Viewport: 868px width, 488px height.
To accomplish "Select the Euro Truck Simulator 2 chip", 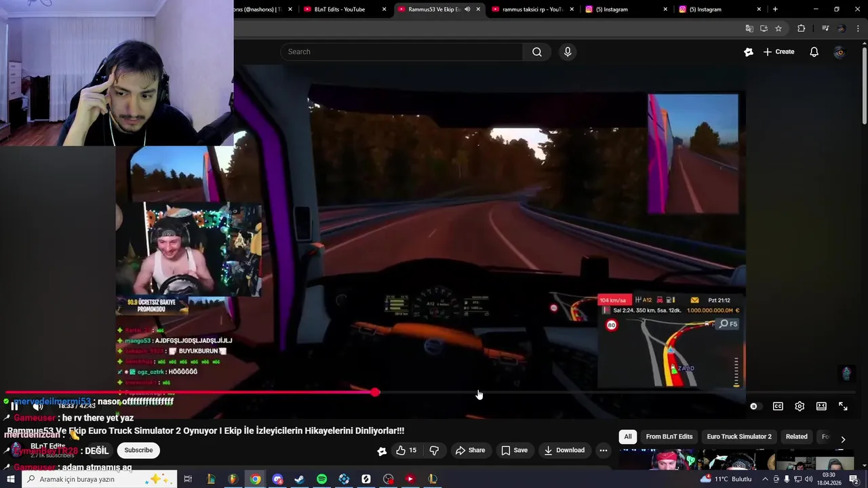I will click(739, 436).
